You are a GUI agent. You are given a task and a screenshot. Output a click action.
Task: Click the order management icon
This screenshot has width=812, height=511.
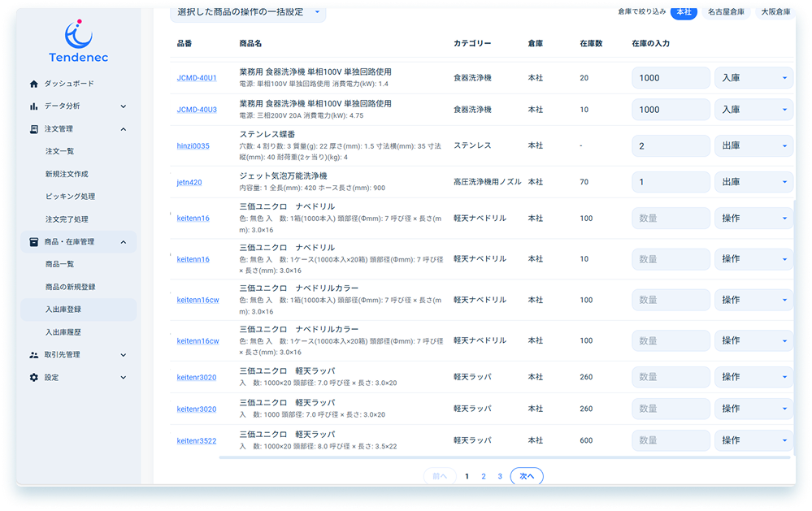pyautogui.click(x=34, y=129)
